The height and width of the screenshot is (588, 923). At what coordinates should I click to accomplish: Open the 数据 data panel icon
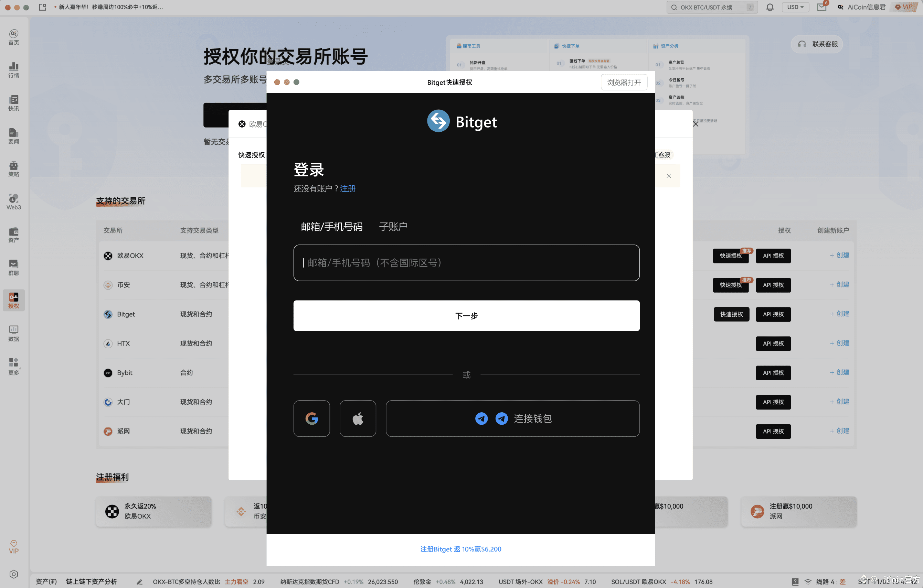(13, 333)
